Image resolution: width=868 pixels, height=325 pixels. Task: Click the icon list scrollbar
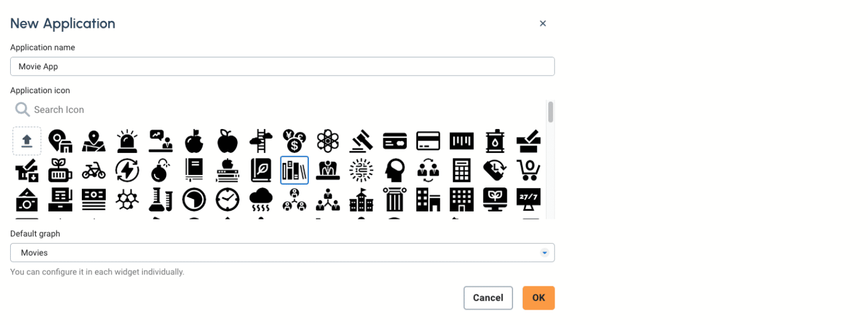pyautogui.click(x=550, y=112)
